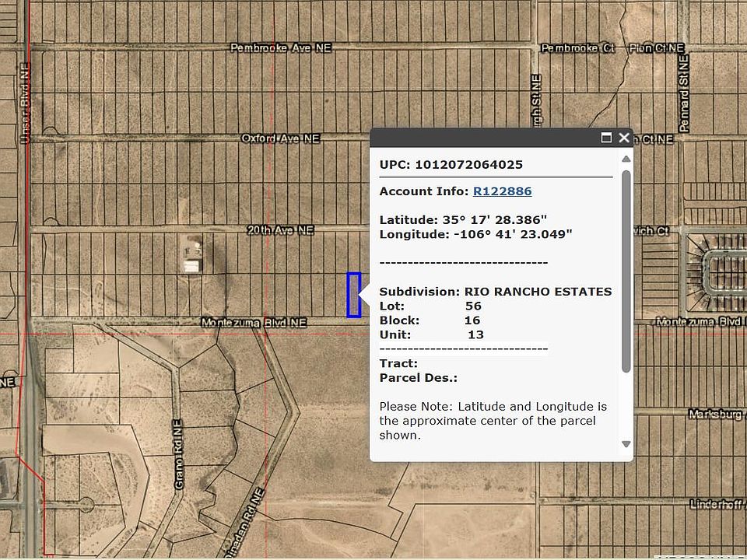Click the Pembrooke Ave NE street label
This screenshot has height=560, width=747.
(x=280, y=48)
